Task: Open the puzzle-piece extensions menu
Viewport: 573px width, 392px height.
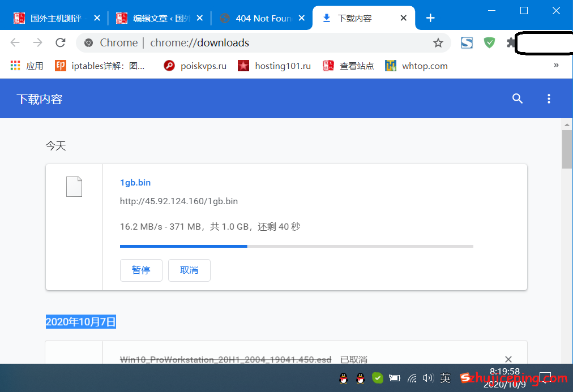Action: (x=511, y=43)
